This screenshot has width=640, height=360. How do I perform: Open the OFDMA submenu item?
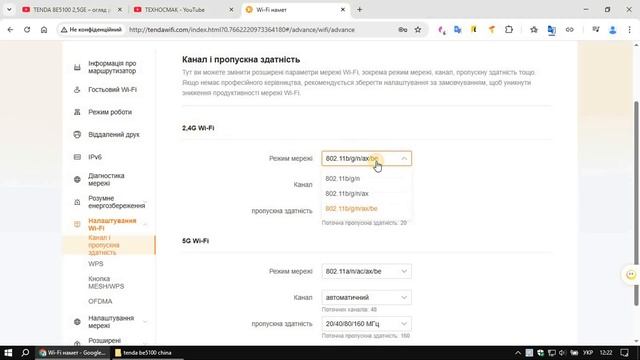(100, 301)
